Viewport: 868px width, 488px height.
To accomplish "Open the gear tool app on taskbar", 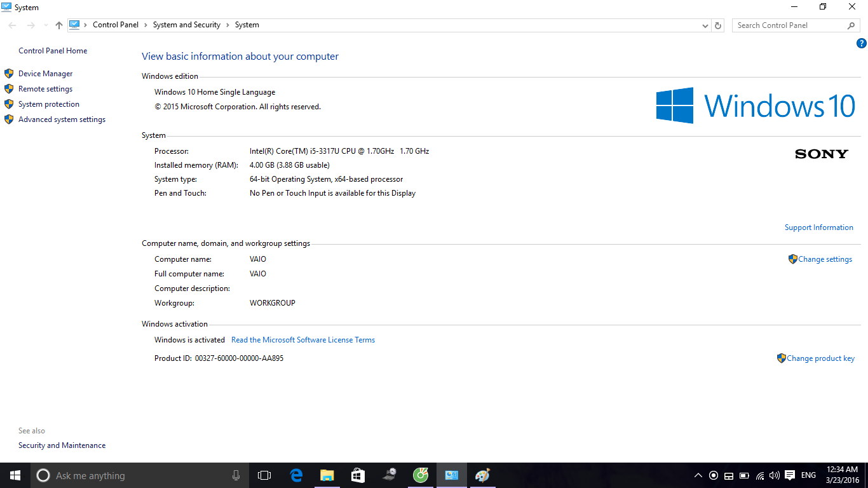I will pyautogui.click(x=390, y=475).
